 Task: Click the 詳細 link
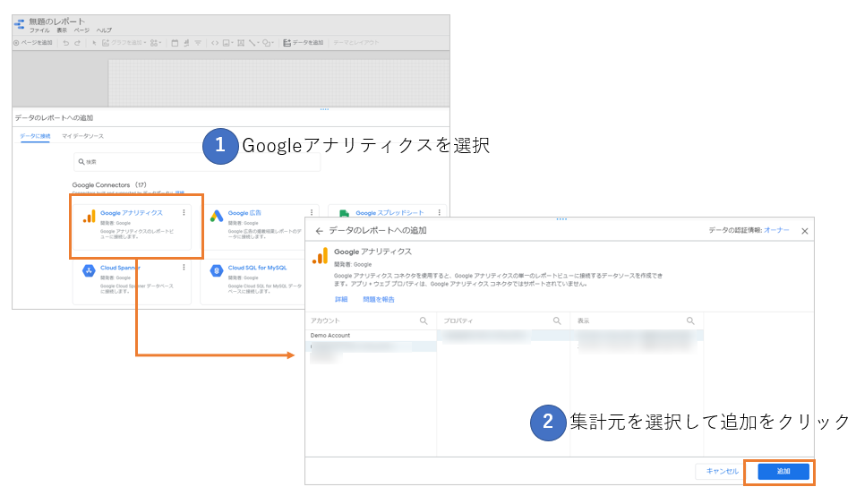(341, 299)
